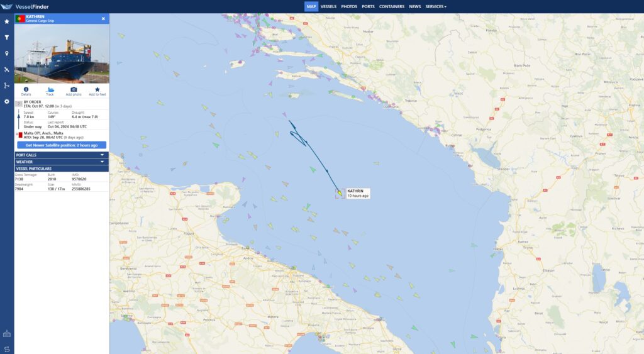Viewport: 644px width, 354px height.
Task: Add KATHRIN to fleet
Action: click(97, 91)
